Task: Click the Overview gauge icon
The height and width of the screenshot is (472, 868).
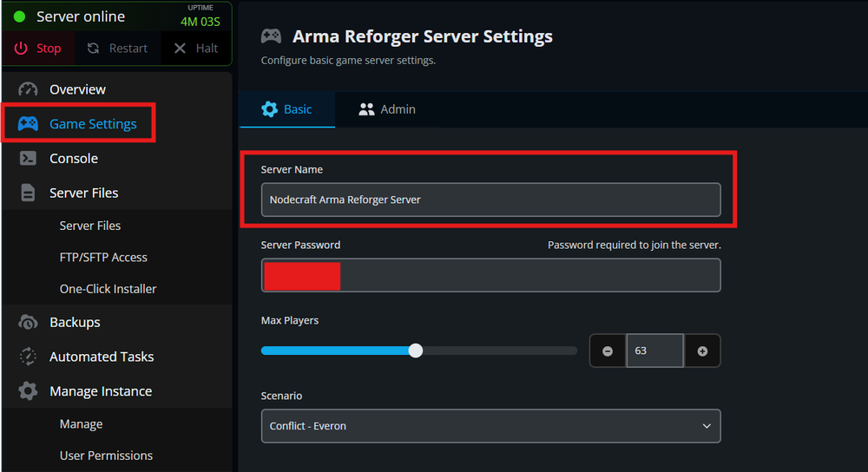Action: 28,89
